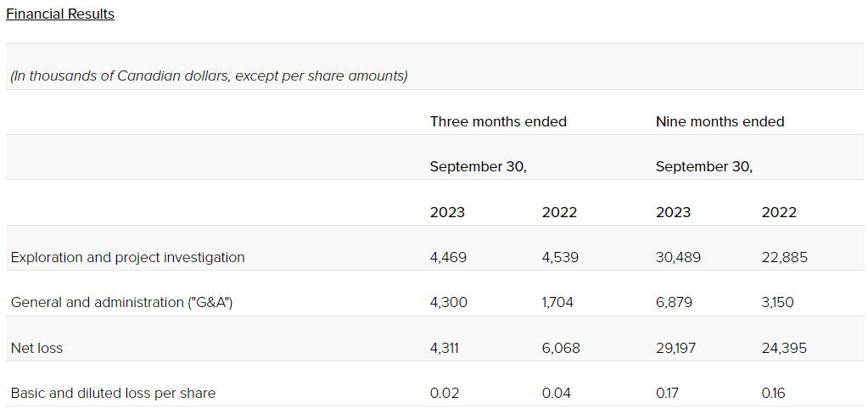Click the Exploration and project investigation label
The width and height of the screenshot is (868, 414).
[x=127, y=257]
